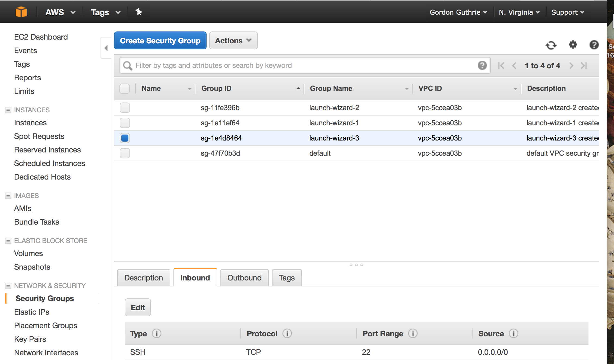
Task: Collapse the INSTANCES sidebar section
Action: click(x=8, y=110)
